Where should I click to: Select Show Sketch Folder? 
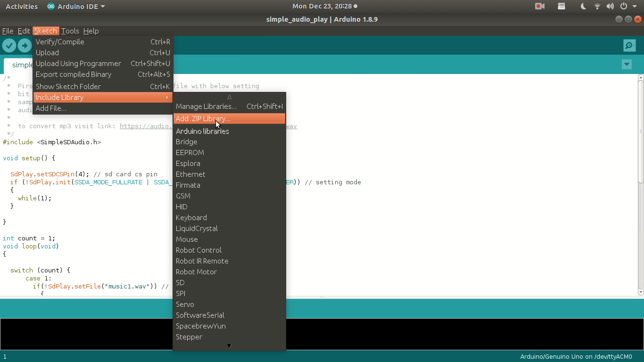coord(103,87)
